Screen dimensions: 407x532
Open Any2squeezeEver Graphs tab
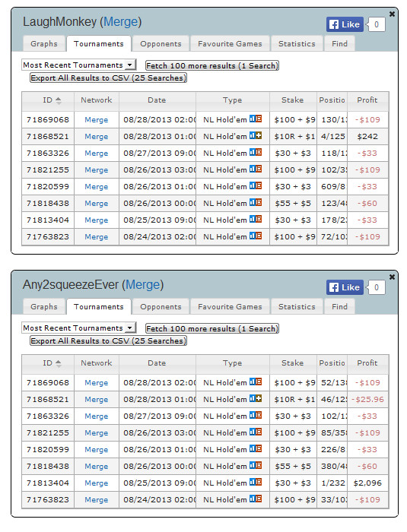(44, 307)
